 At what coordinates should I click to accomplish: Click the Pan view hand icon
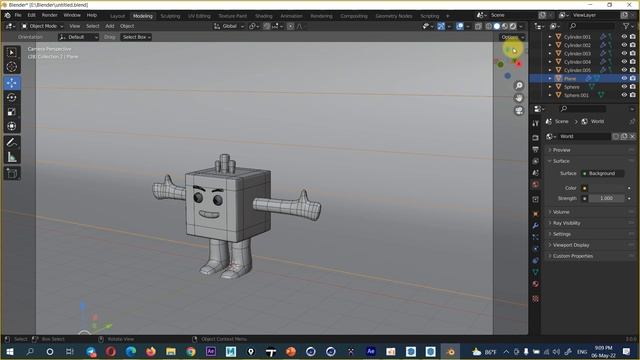tap(519, 98)
